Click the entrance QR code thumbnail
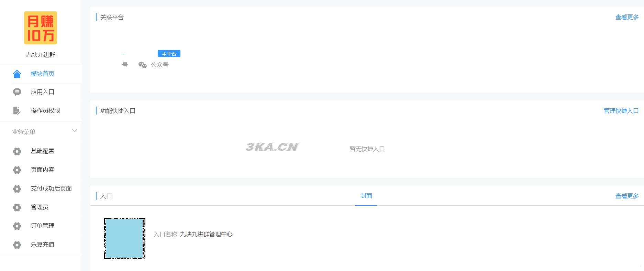This screenshot has height=271, width=644. tap(125, 238)
